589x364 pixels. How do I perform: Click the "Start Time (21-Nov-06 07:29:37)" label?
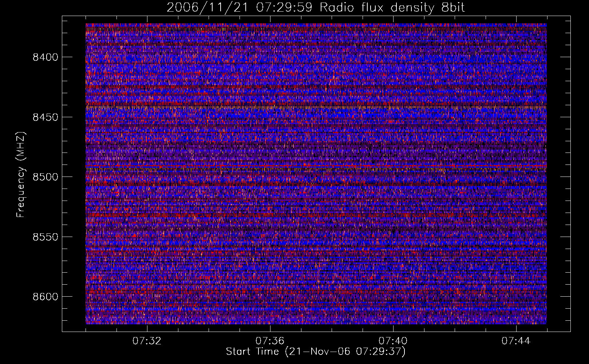click(316, 352)
